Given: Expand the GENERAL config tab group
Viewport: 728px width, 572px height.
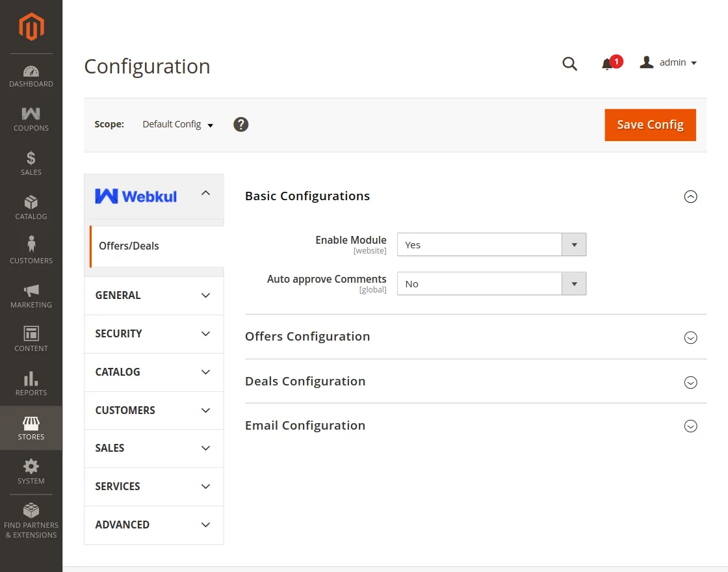Looking at the screenshot, I should pyautogui.click(x=153, y=296).
